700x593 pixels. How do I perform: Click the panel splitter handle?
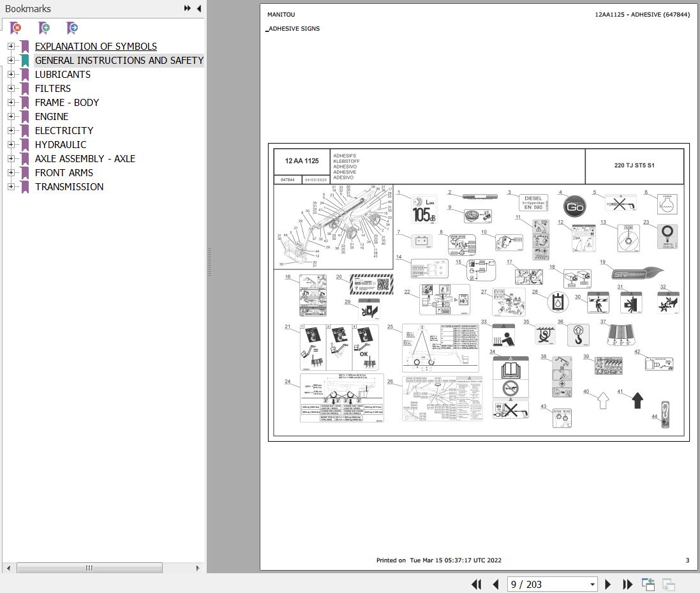[x=209, y=262]
